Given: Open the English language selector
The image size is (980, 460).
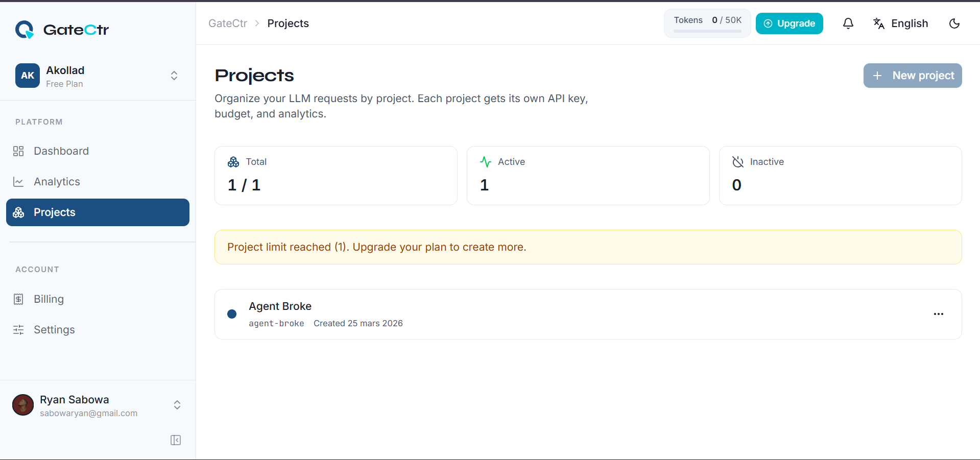Looking at the screenshot, I should pos(900,23).
